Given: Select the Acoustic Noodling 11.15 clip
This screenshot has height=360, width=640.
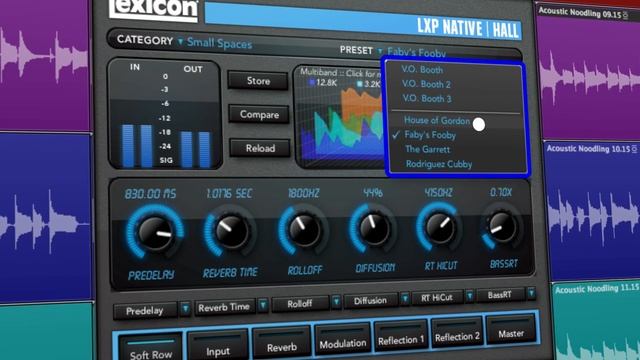Looking at the screenshot, I should (x=597, y=322).
